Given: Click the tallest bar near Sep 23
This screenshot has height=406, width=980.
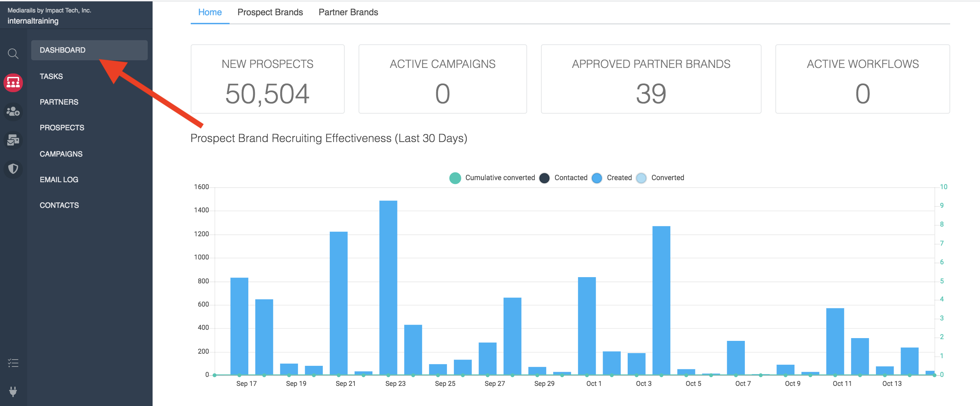Looking at the screenshot, I should click(388, 287).
